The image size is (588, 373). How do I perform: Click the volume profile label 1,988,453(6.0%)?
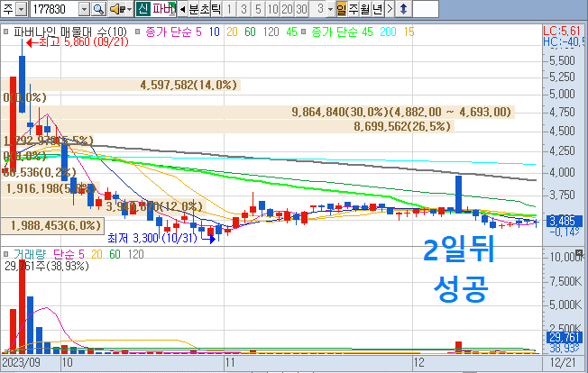coord(56,225)
